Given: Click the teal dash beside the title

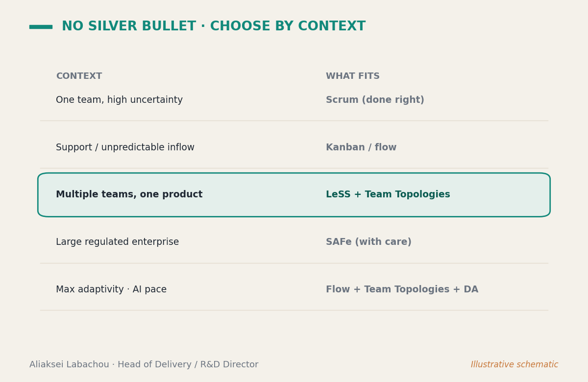Looking at the screenshot, I should point(41,27).
